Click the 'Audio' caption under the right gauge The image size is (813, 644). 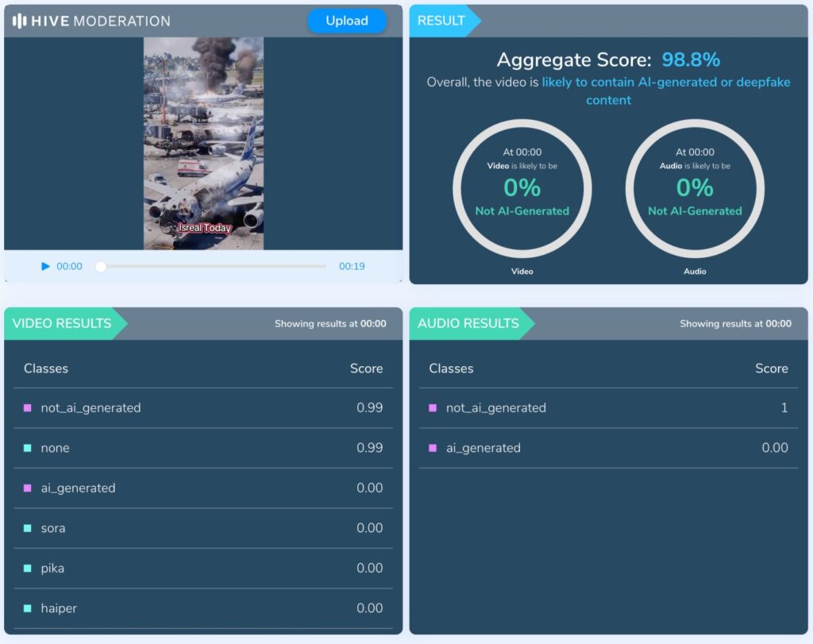(x=695, y=272)
